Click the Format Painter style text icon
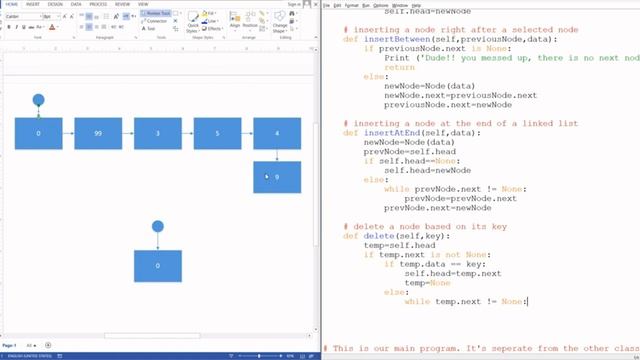 (x=116, y=16)
